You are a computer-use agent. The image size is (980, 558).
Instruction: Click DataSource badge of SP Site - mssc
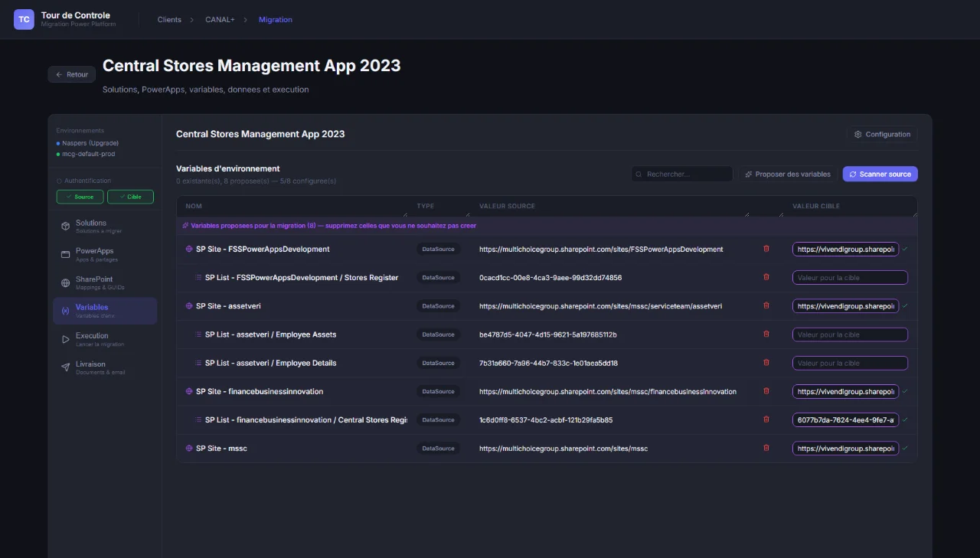(439, 448)
